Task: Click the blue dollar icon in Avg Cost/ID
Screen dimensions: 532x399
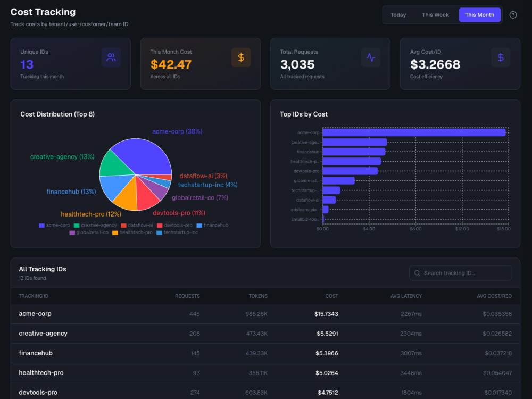Action: pos(501,57)
